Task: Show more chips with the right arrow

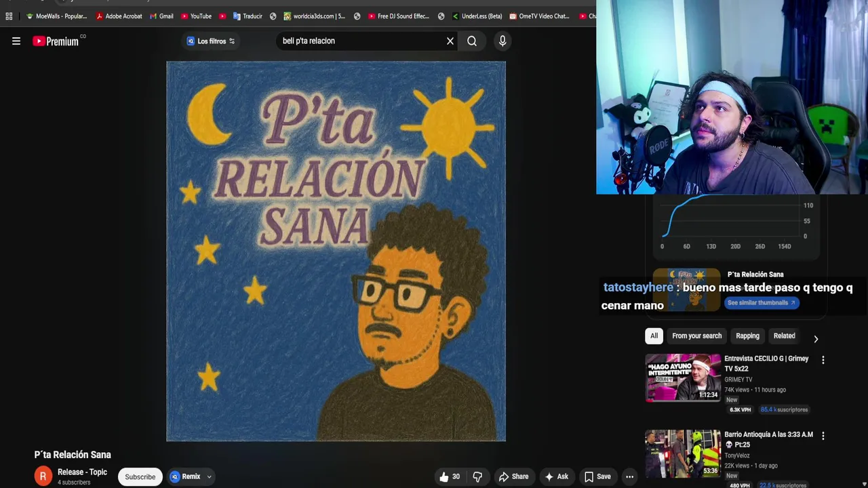Action: pos(816,338)
